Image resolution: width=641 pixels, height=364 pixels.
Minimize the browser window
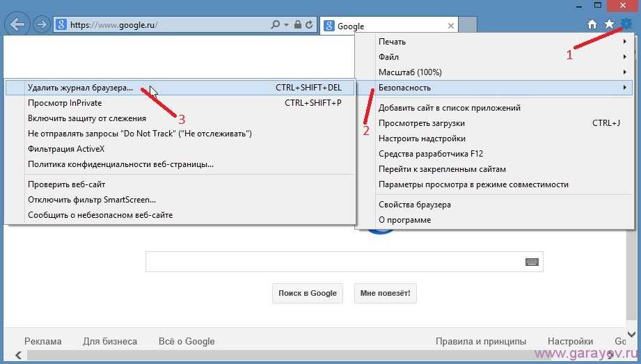[x=579, y=6]
